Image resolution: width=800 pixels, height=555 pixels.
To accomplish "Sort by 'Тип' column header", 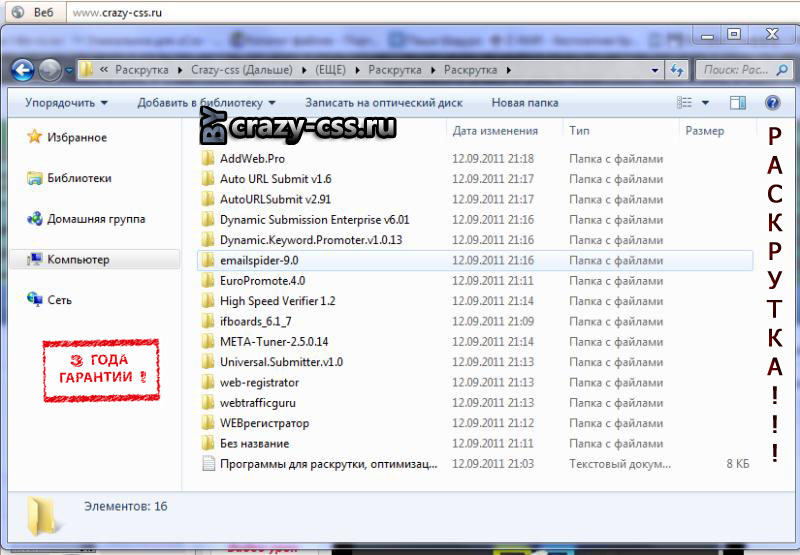I will [x=579, y=131].
